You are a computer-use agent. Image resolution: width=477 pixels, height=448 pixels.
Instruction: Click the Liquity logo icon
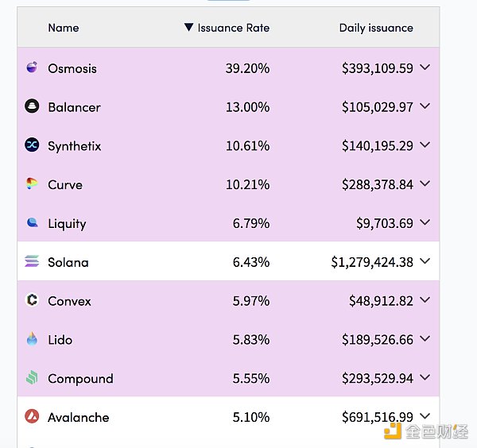coord(32,223)
